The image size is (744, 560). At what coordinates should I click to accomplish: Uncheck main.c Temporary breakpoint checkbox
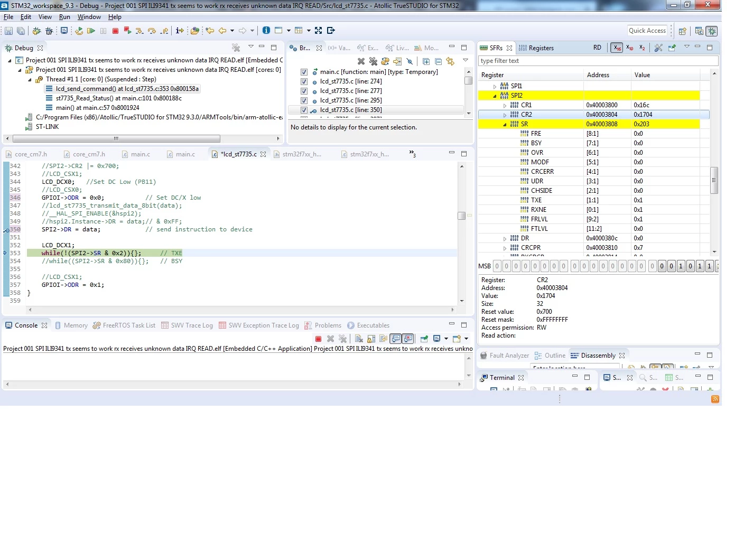[304, 72]
